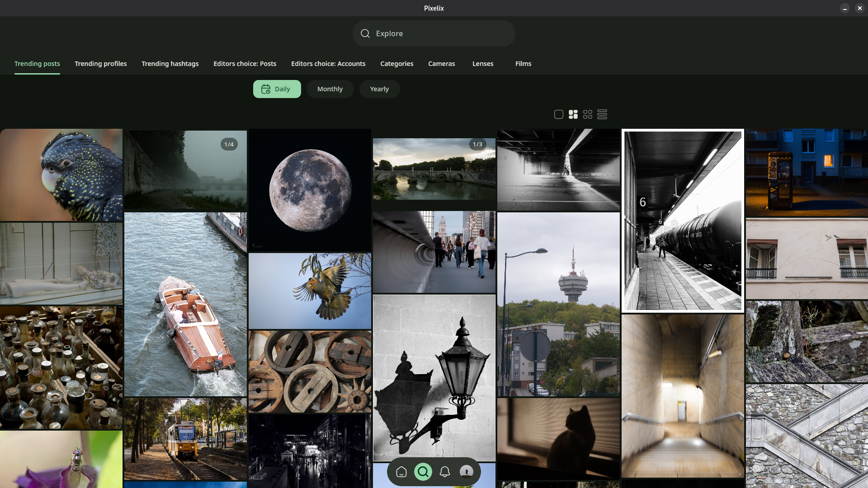Open the bridge landscape post marked 1/3

click(434, 169)
